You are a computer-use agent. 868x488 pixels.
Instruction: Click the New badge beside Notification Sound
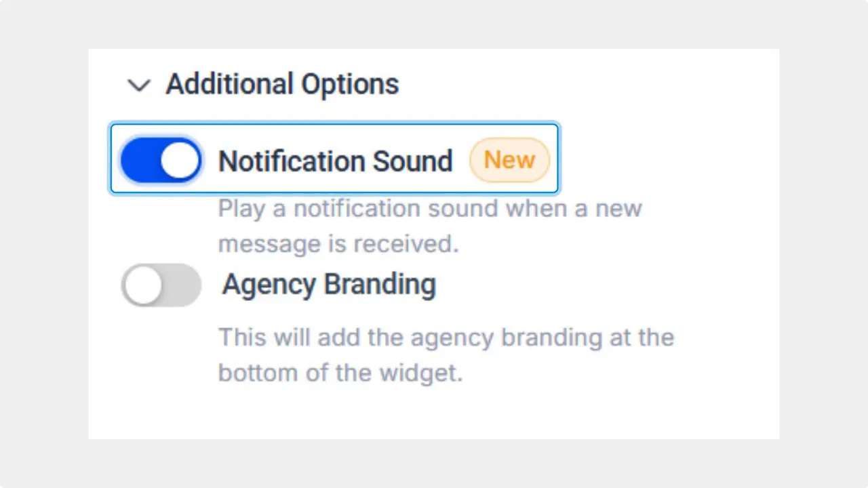point(509,160)
